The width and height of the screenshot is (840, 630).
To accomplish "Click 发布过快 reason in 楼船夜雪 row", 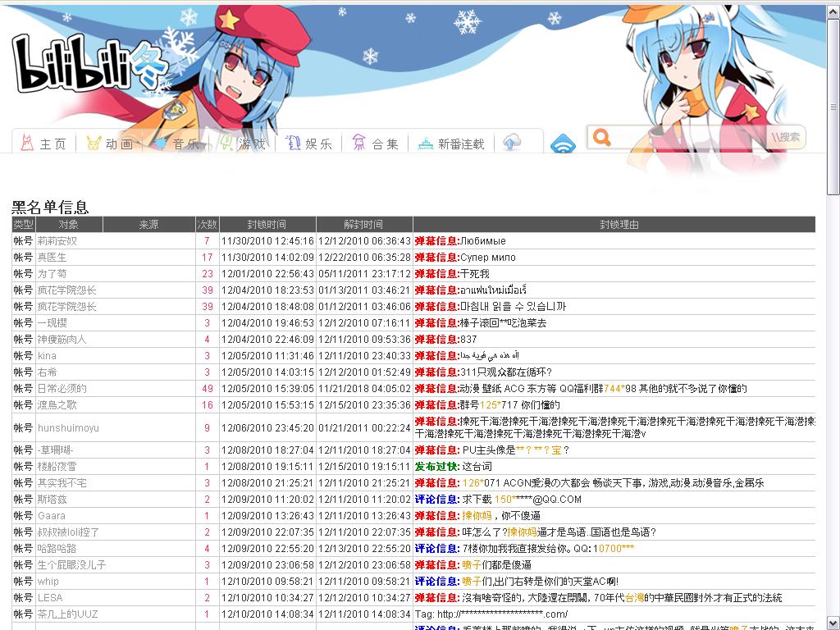I will pyautogui.click(x=437, y=467).
